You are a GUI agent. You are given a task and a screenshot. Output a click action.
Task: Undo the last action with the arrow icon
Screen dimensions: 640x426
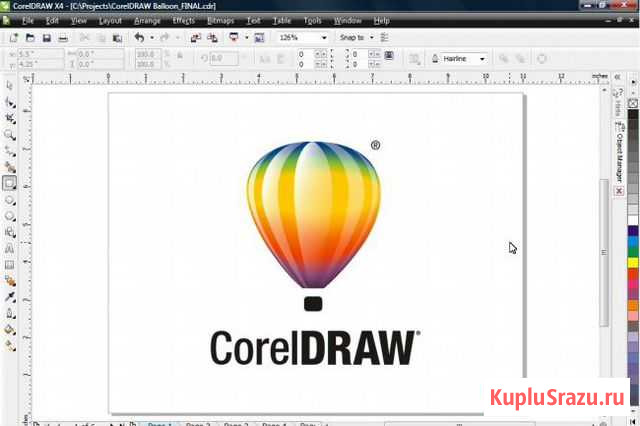coord(139,38)
